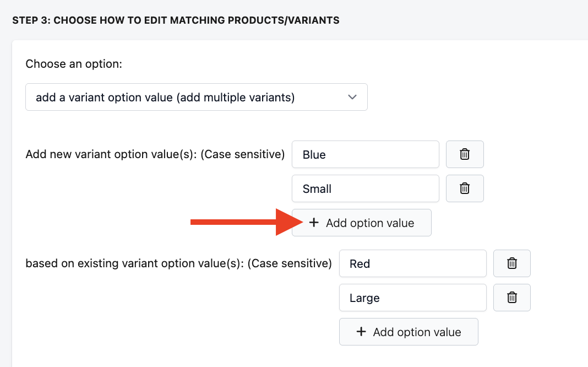Click the 'based on existing variant option value(s)' label
The width and height of the screenshot is (588, 367).
(134, 263)
